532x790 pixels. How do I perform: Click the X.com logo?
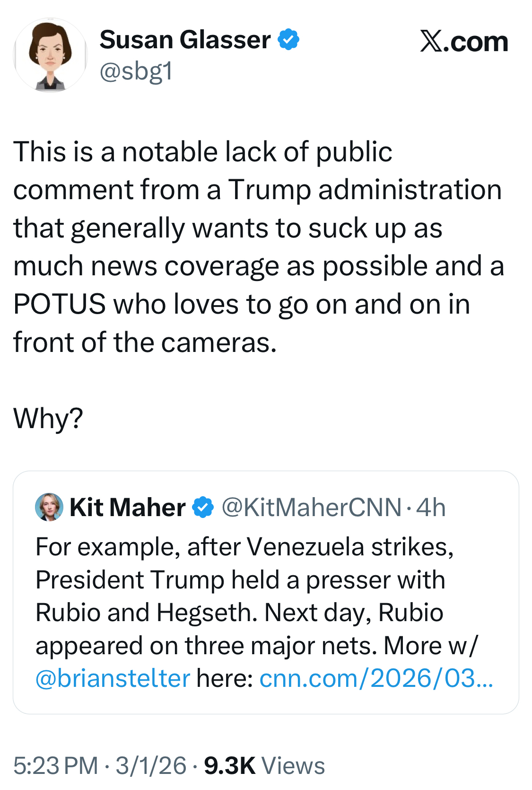point(464,42)
